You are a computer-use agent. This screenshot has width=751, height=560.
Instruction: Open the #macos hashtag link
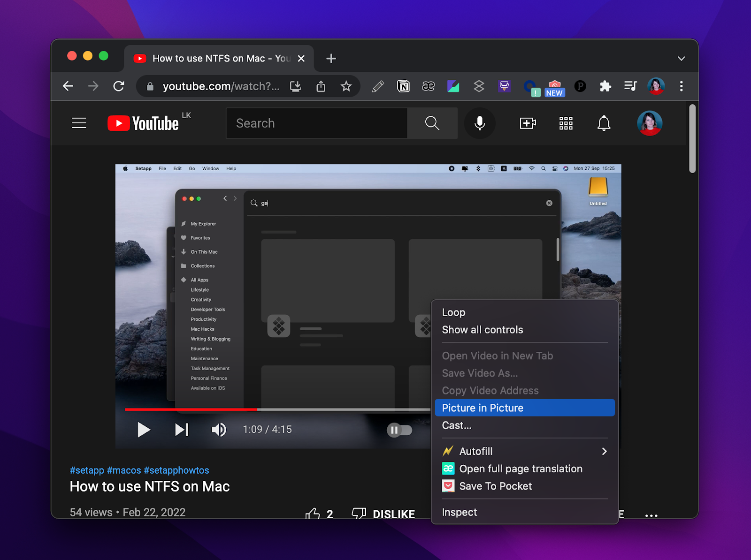(x=124, y=470)
